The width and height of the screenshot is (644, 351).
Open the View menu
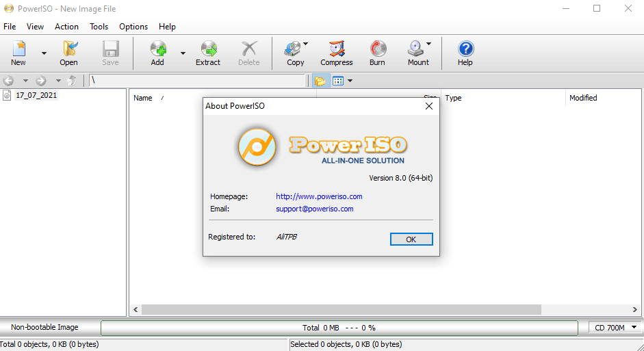[36, 27]
